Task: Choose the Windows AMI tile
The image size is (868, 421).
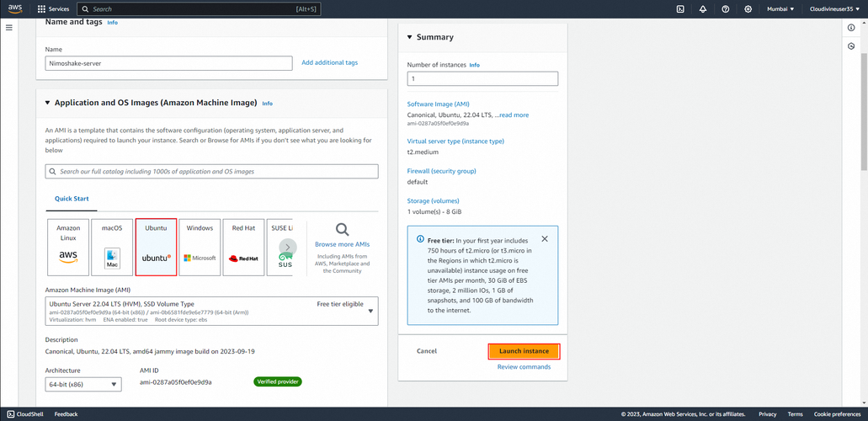Action: [200, 247]
